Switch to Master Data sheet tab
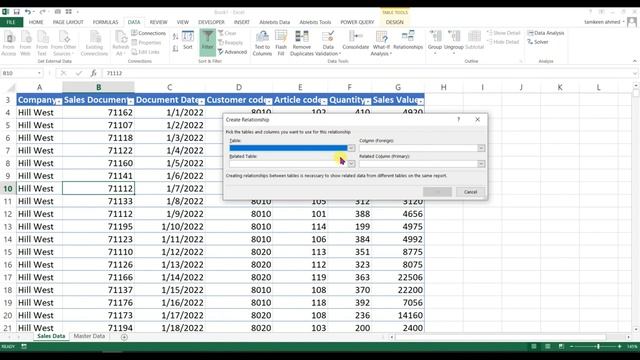Viewport: 640px width, 360px height. point(89,336)
